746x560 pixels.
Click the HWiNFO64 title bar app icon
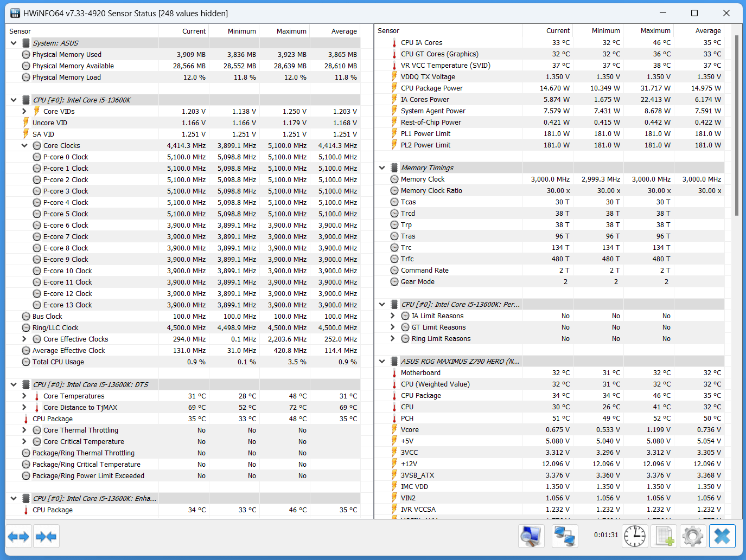[x=15, y=13]
